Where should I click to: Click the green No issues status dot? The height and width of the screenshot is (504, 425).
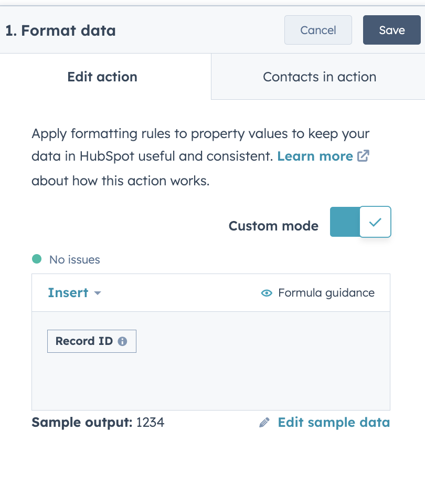[37, 259]
